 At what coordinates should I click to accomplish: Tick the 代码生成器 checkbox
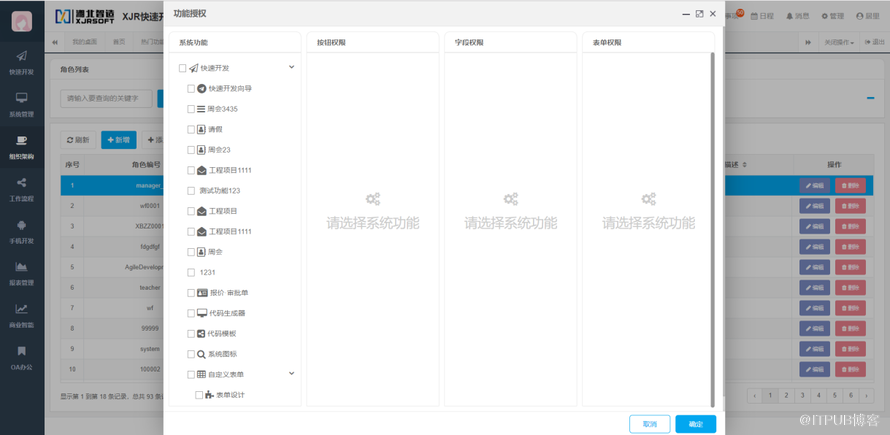click(191, 313)
